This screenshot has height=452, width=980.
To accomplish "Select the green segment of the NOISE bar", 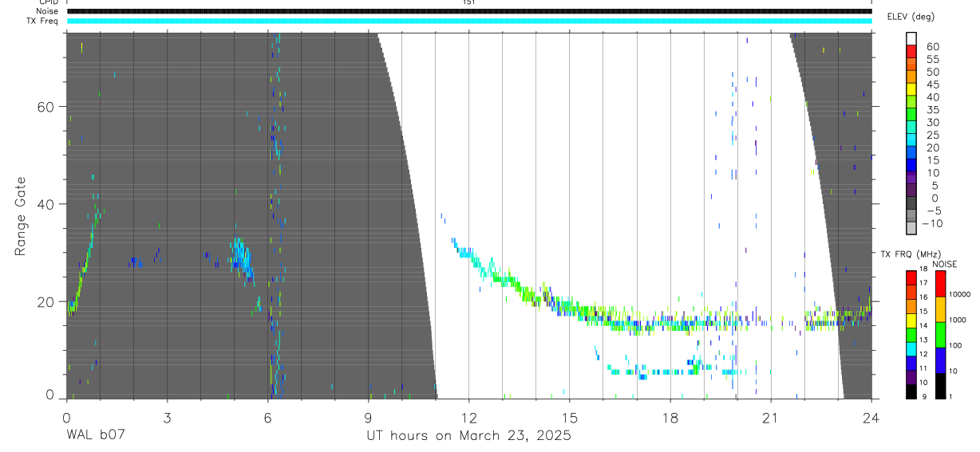I will pyautogui.click(x=940, y=334).
